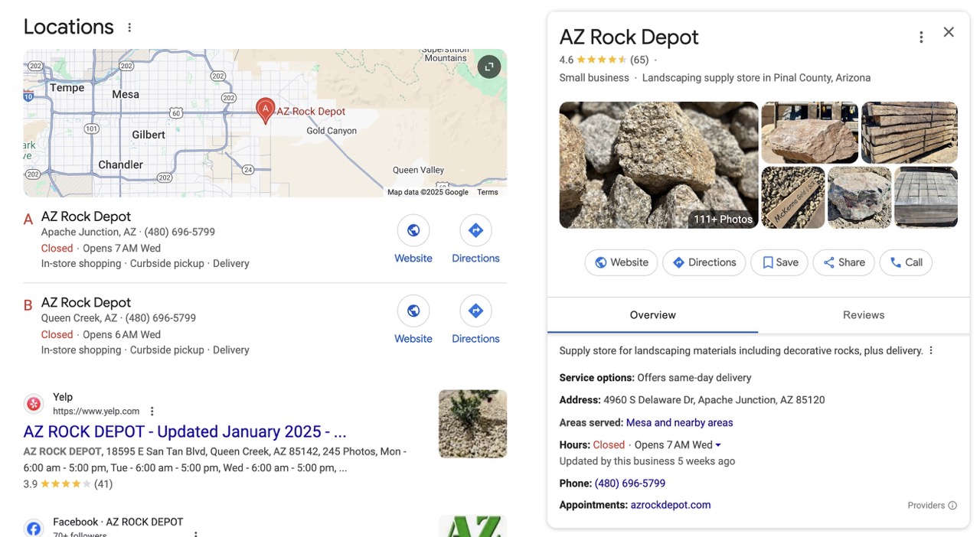The height and width of the screenshot is (537, 980).
Task: Click the AZ Rock Depot map label
Action: pyautogui.click(x=311, y=111)
